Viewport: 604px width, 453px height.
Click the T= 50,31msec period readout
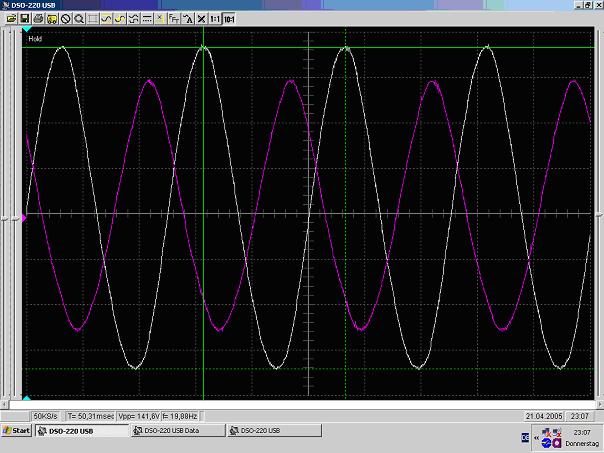coord(90,416)
